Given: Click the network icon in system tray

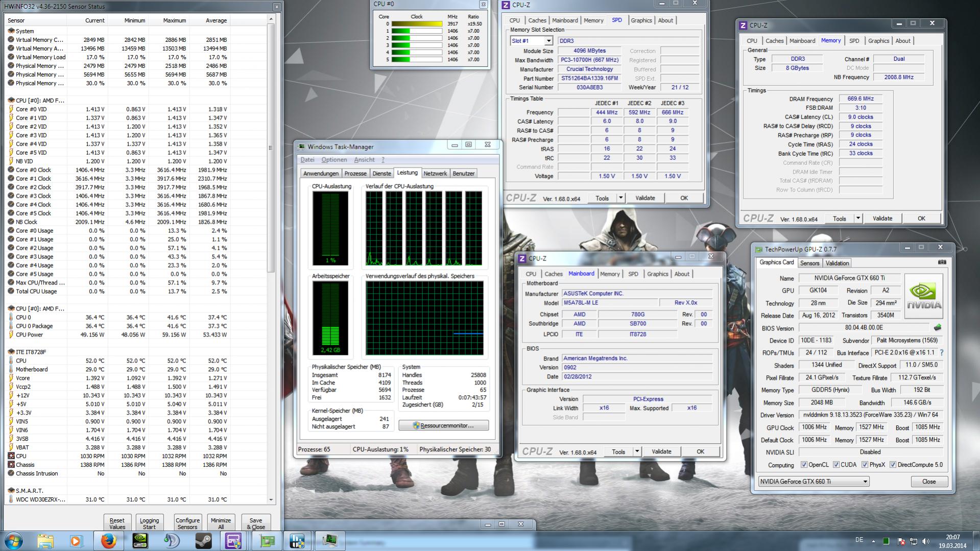Looking at the screenshot, I should pyautogui.click(x=913, y=541).
